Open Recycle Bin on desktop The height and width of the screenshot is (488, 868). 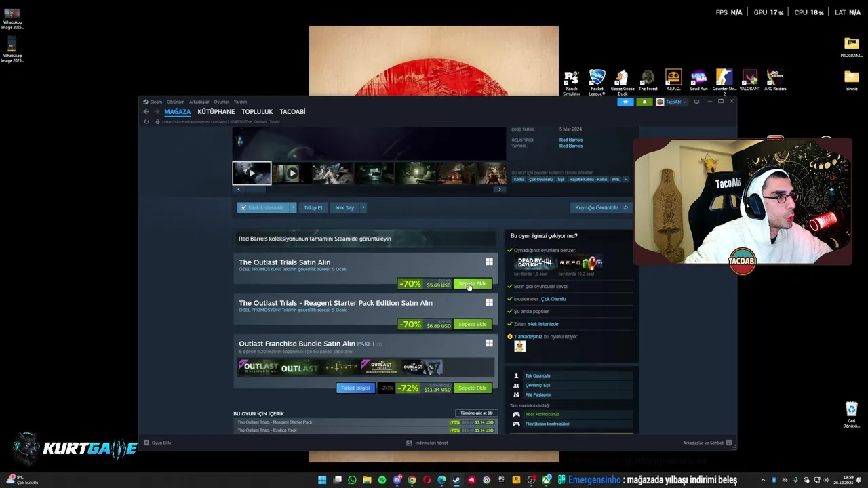852,415
